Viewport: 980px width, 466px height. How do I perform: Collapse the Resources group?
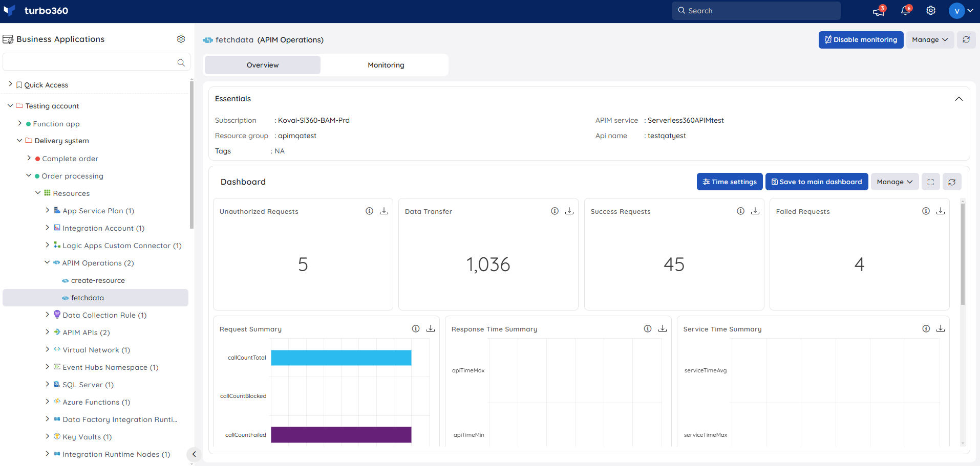pos(38,193)
